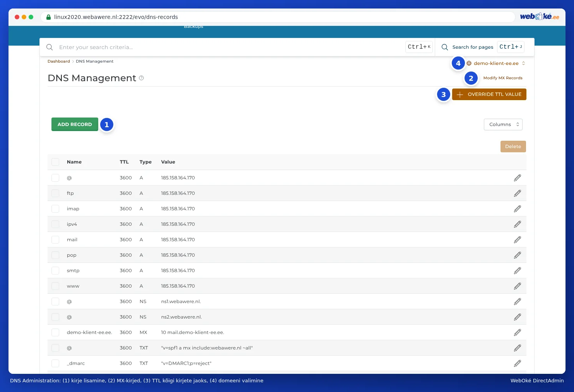Click the Value column header
This screenshot has width=574, height=392.
[168, 162]
